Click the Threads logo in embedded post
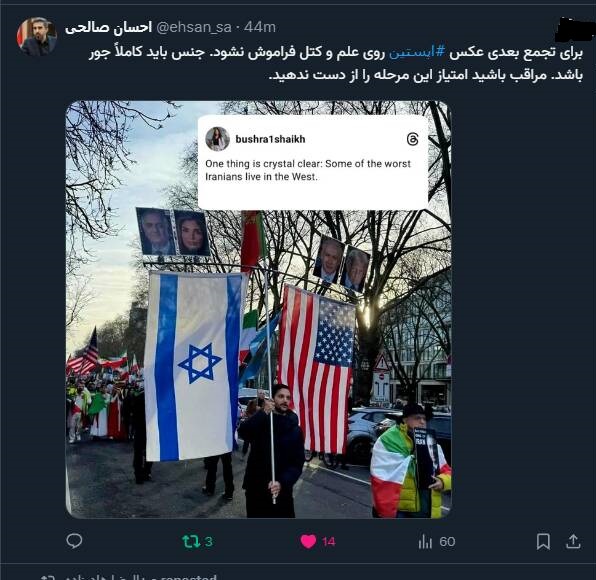The width and height of the screenshot is (596, 580). 412,139
